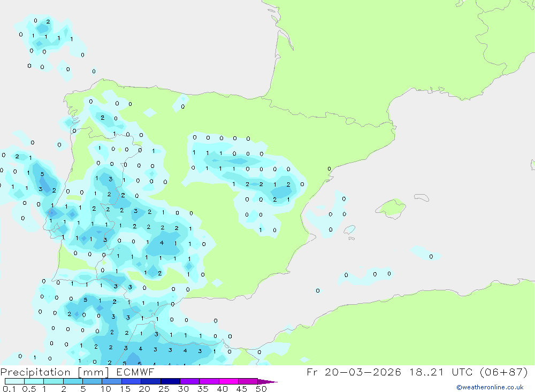Click the legend scale label '20'
The width and height of the screenshot is (535, 392).
click(x=144, y=389)
